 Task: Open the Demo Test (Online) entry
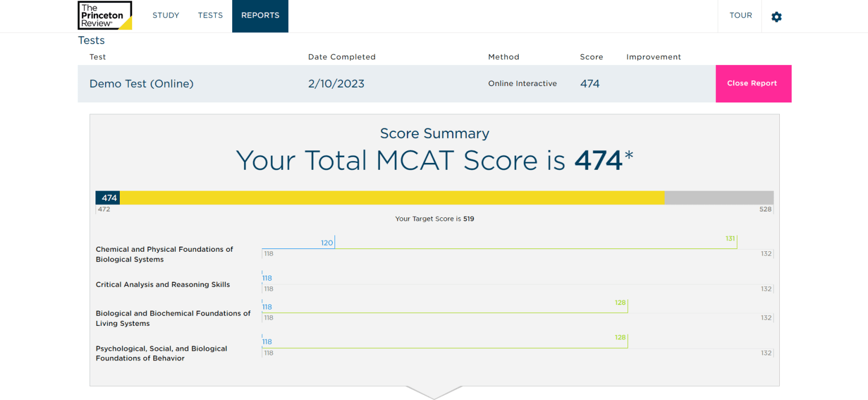click(141, 83)
